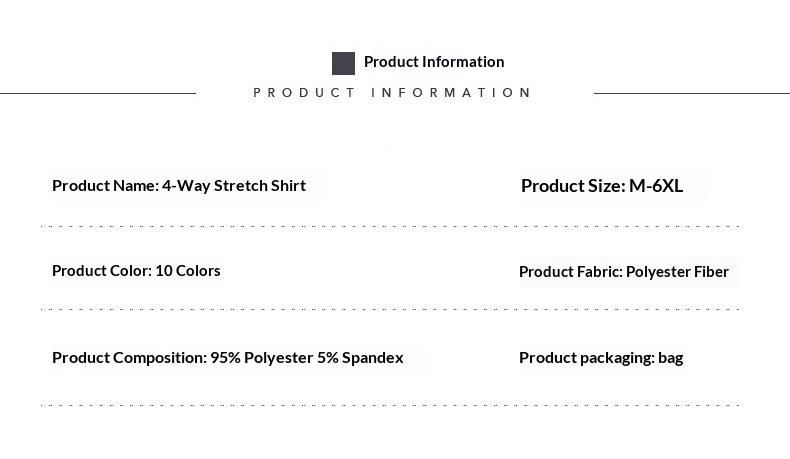
Task: Click the Product packaging bag label
Action: pyautogui.click(x=600, y=358)
